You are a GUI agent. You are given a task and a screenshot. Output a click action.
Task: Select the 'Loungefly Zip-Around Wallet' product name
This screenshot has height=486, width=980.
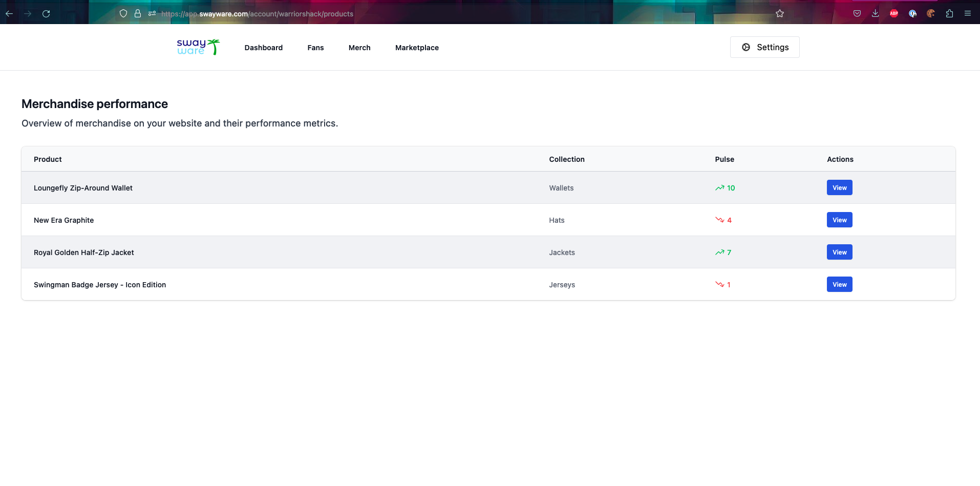point(83,188)
